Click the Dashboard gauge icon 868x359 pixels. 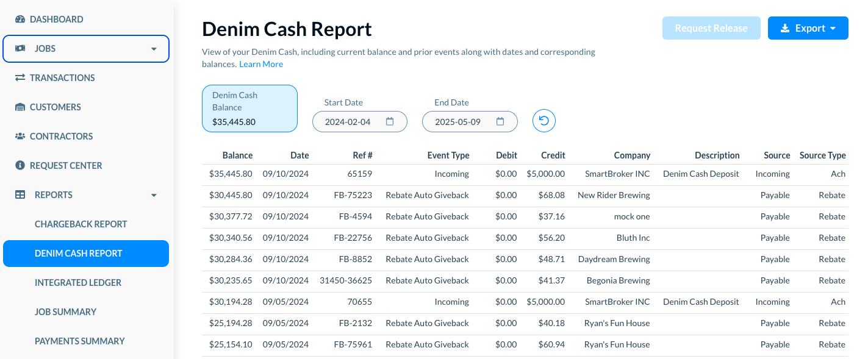tap(20, 20)
